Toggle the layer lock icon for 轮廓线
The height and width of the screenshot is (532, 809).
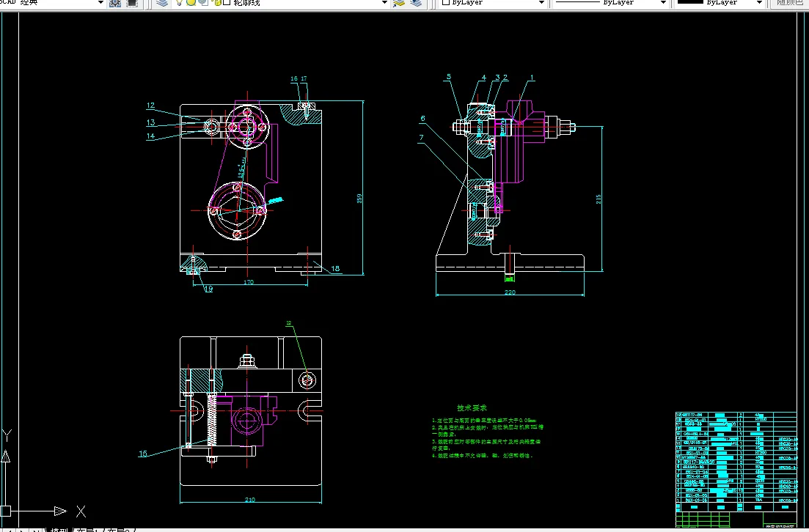(217, 3)
